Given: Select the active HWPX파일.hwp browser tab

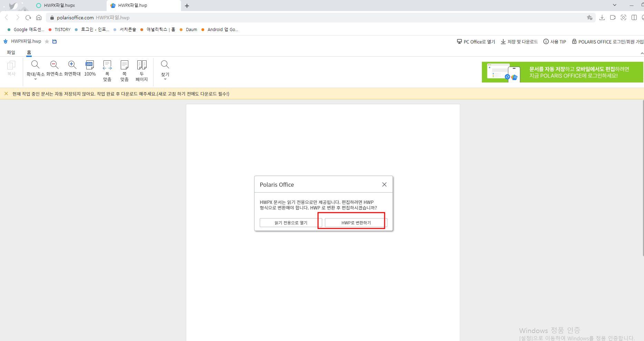Looking at the screenshot, I should coord(143,6).
